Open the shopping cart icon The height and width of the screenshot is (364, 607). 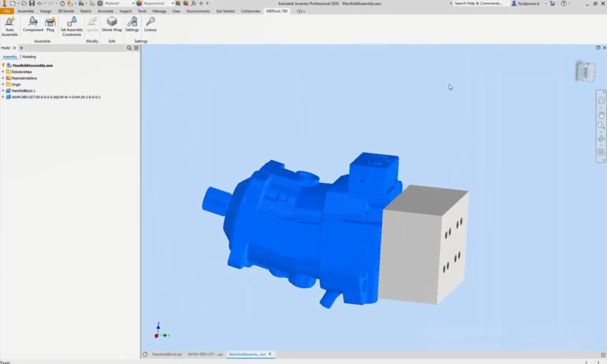coord(552,3)
